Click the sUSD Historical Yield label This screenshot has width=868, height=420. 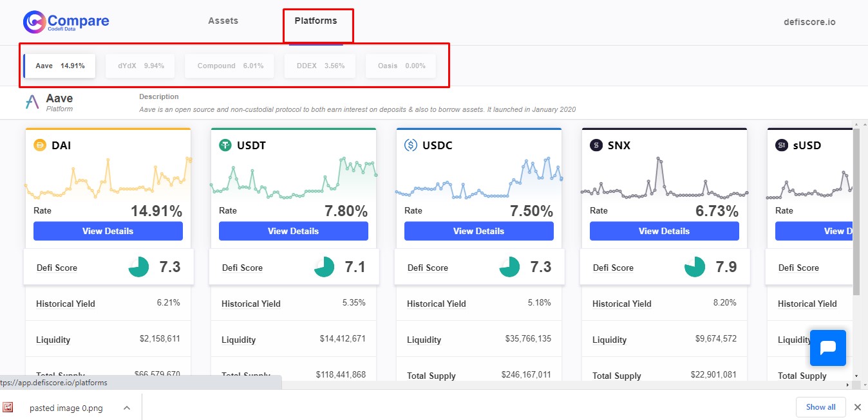807,304
